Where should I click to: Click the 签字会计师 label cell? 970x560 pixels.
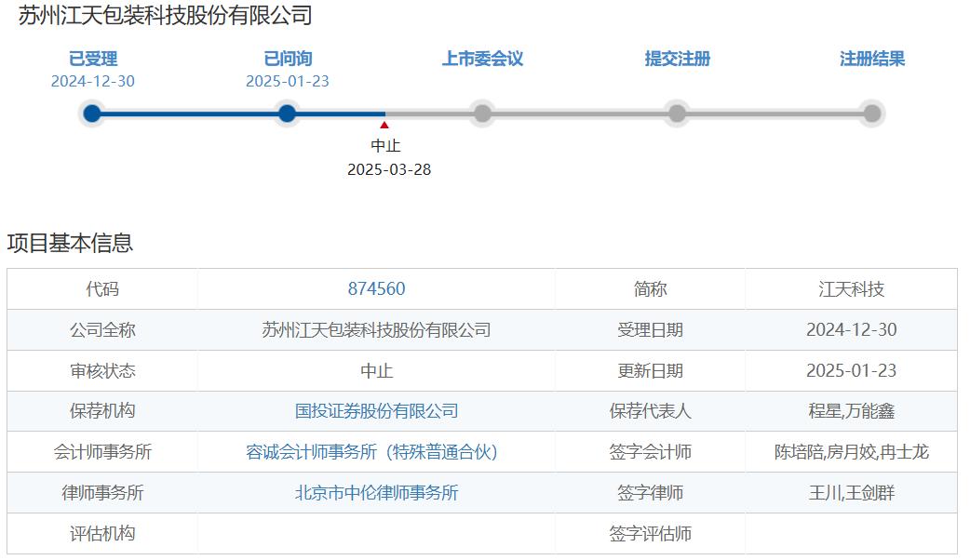pyautogui.click(x=650, y=452)
